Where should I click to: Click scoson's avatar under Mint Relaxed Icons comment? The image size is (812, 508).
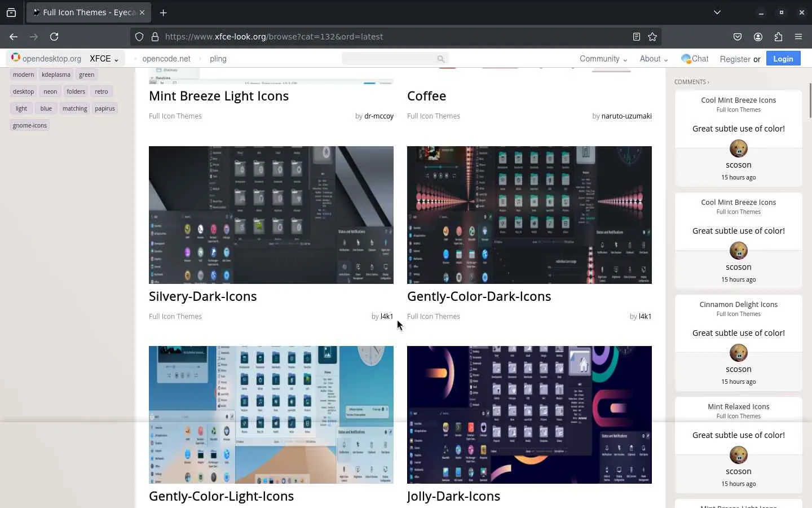[739, 455]
